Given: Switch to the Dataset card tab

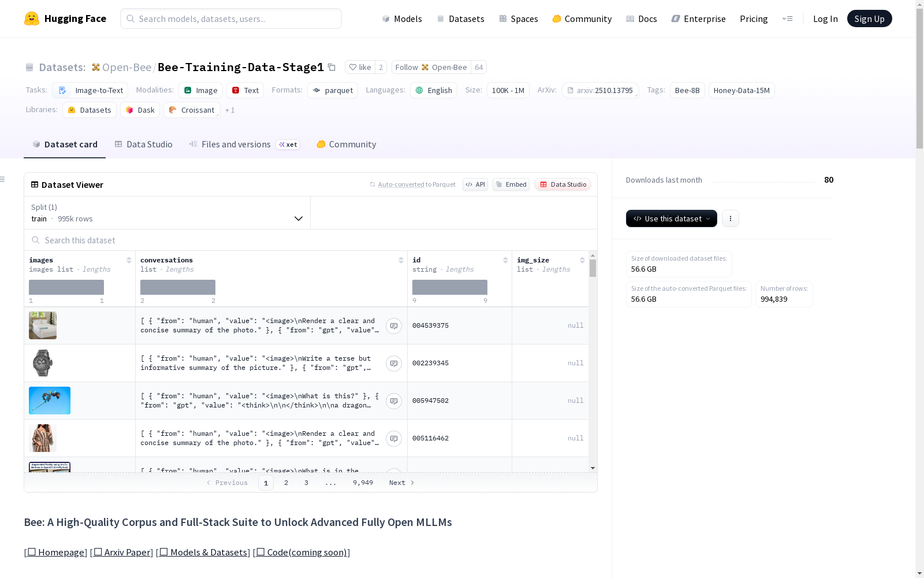Looking at the screenshot, I should tap(65, 144).
